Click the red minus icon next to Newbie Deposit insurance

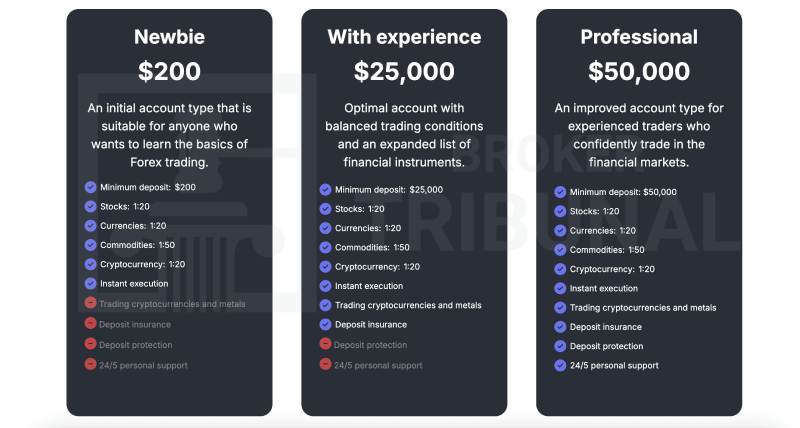tap(90, 323)
